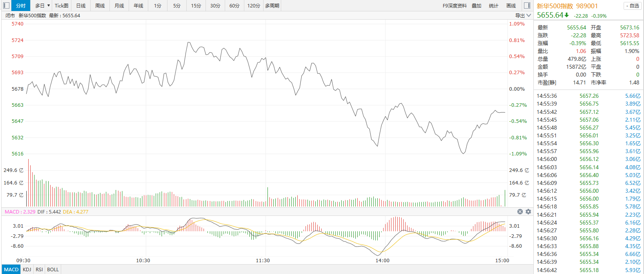Toggle the right quote panel icon
644x274 pixels.
coord(527,5)
